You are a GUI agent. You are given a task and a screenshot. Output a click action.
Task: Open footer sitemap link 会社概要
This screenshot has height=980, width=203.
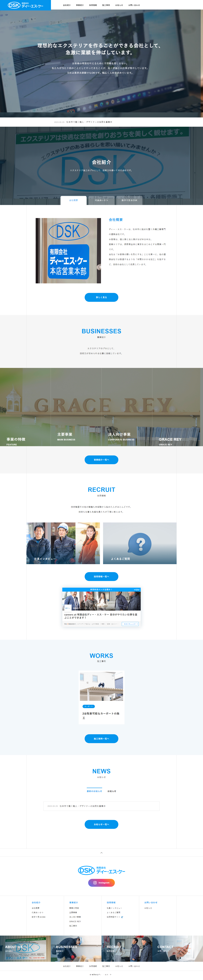pyautogui.click(x=36, y=908)
